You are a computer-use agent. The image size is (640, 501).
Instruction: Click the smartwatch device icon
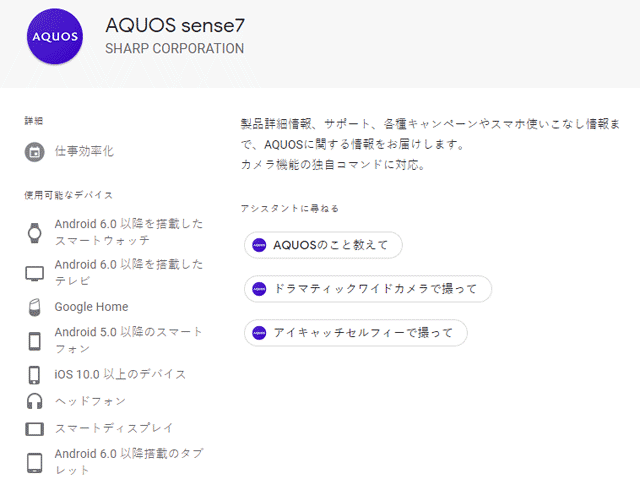35,233
